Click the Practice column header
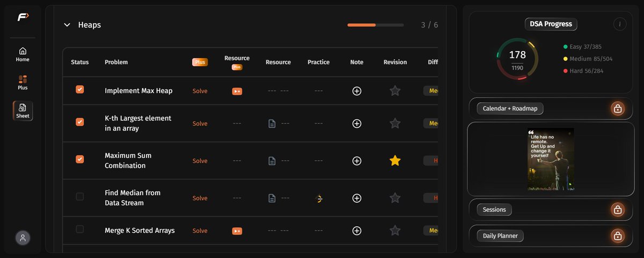The height and width of the screenshot is (258, 644). pos(318,62)
